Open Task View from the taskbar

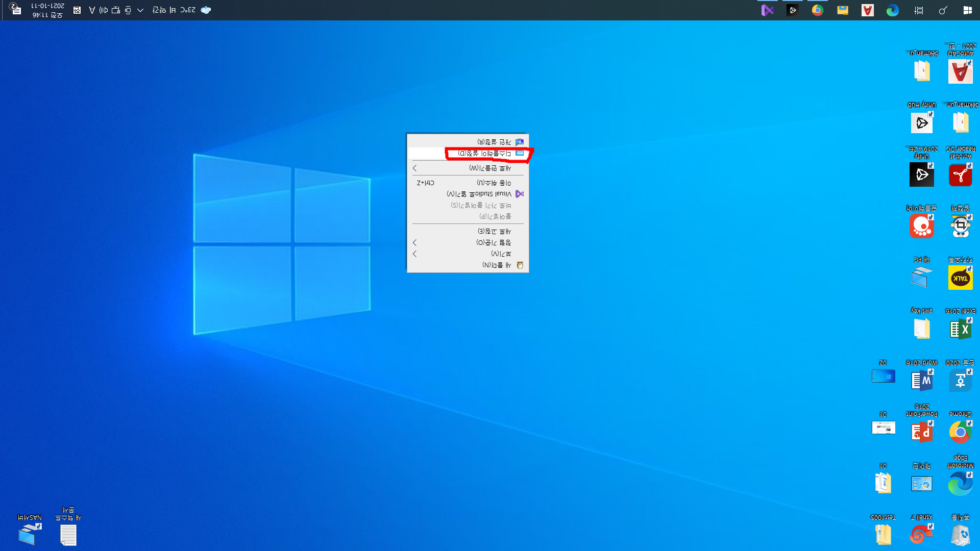click(919, 10)
